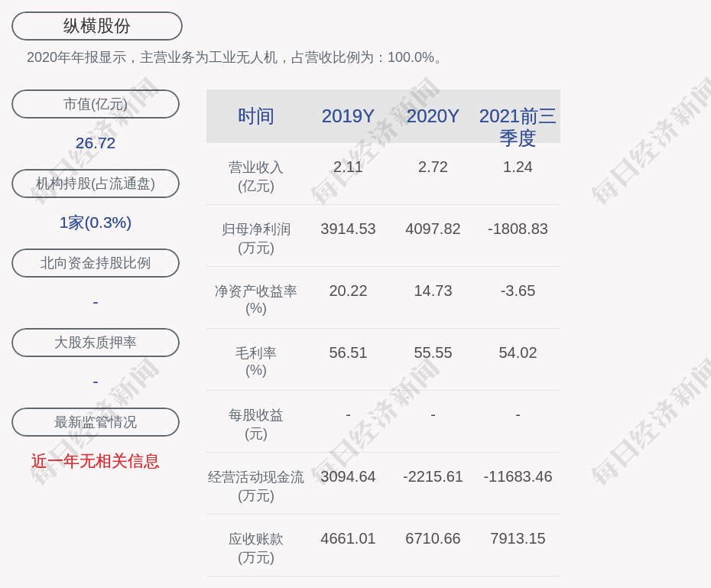Viewport: 711px width, 588px height.
Task: Click the 时间 column header
Action: point(256,116)
